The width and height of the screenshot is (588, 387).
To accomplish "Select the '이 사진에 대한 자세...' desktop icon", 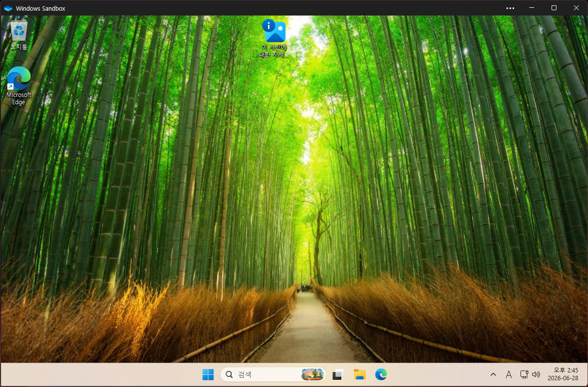I will click(x=274, y=38).
